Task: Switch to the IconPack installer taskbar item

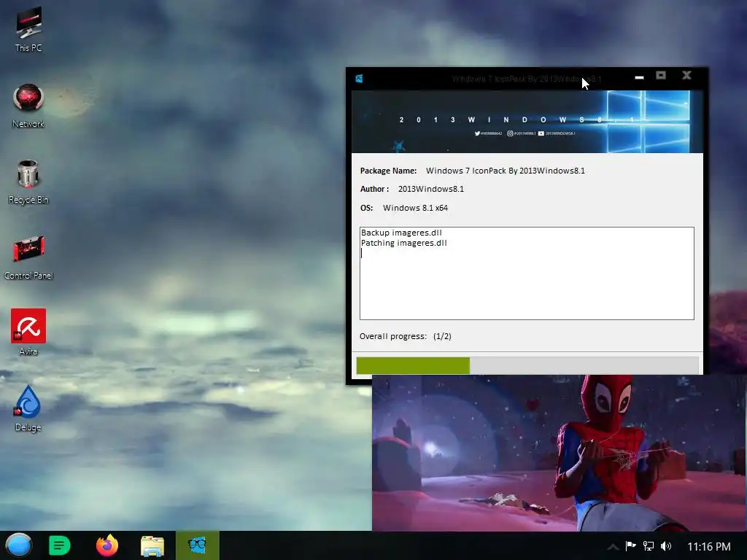Action: (197, 545)
